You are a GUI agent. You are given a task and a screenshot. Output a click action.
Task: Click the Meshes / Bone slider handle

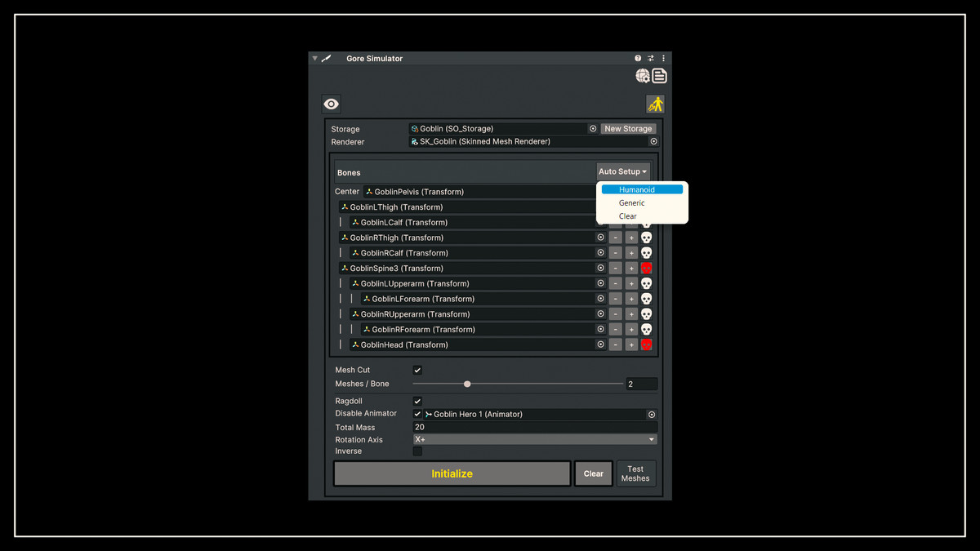click(x=467, y=384)
